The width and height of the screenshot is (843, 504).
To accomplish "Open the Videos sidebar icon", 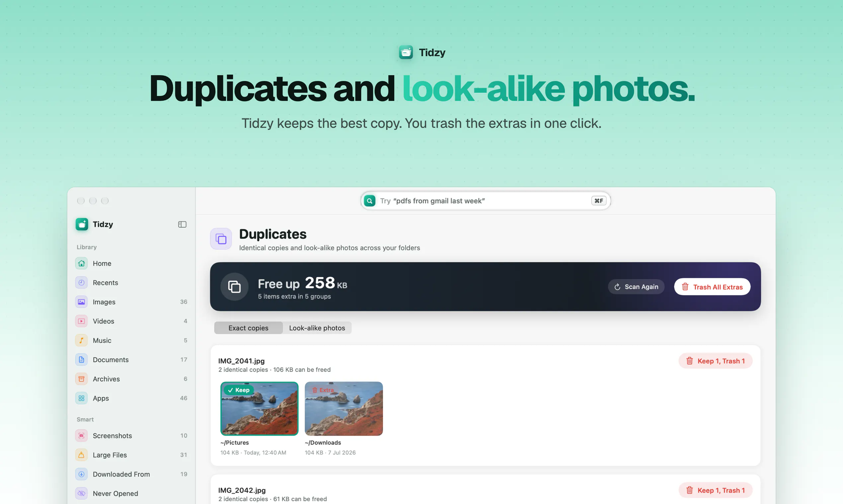I will [82, 321].
